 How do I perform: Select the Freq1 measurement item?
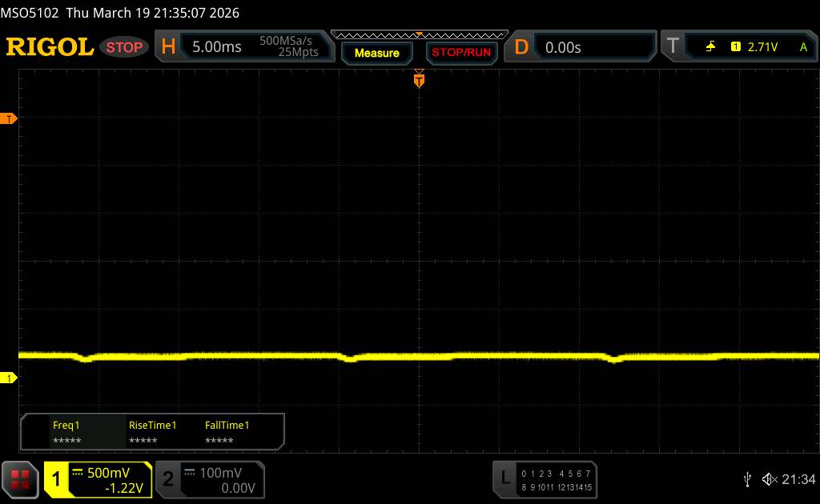tap(66, 433)
